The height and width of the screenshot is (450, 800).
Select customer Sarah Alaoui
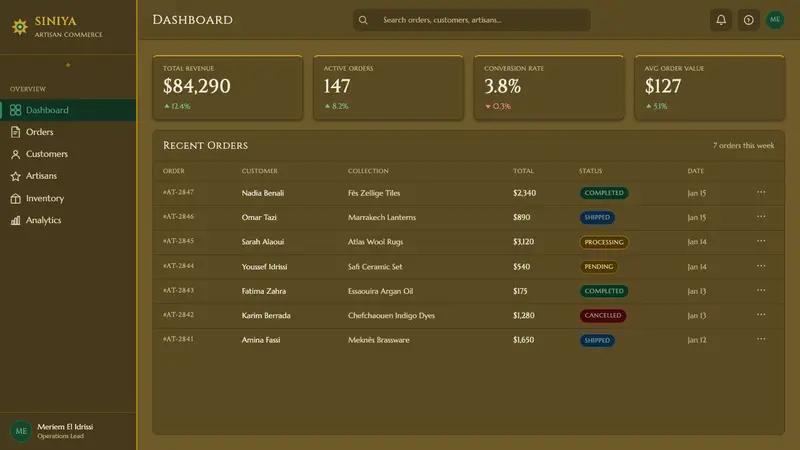click(263, 242)
